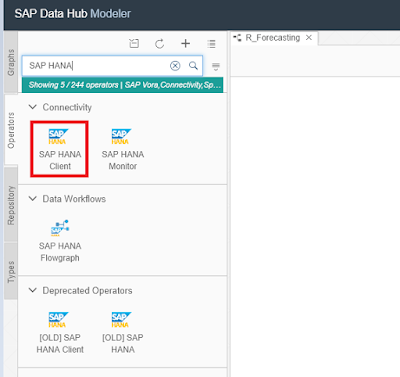400x377 pixels.
Task: Open the Types side tab
Action: [x=11, y=272]
